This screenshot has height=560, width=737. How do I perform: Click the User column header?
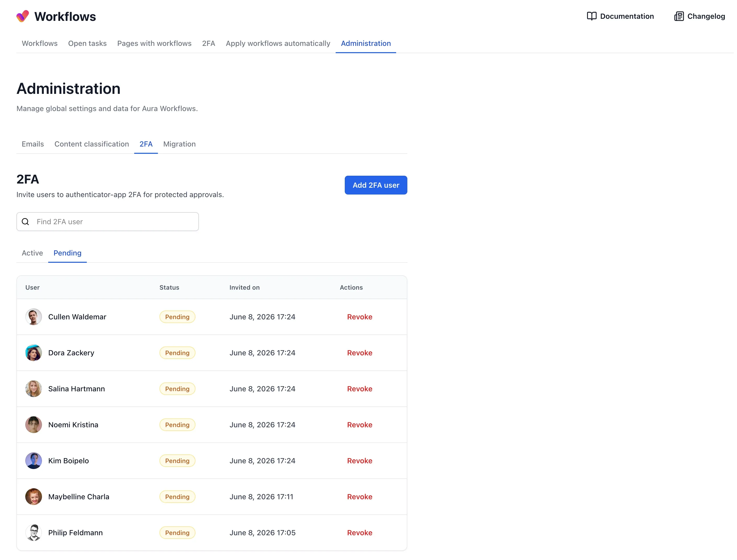32,287
